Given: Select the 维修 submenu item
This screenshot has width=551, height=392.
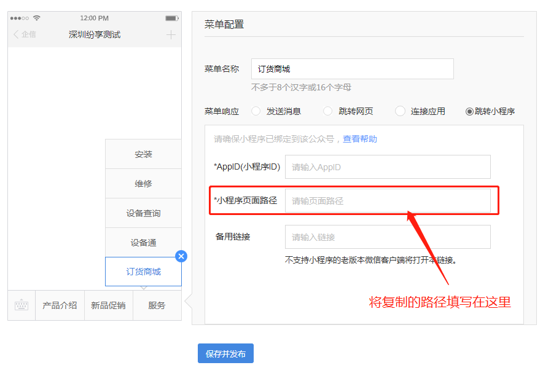Looking at the screenshot, I should pyautogui.click(x=143, y=184).
